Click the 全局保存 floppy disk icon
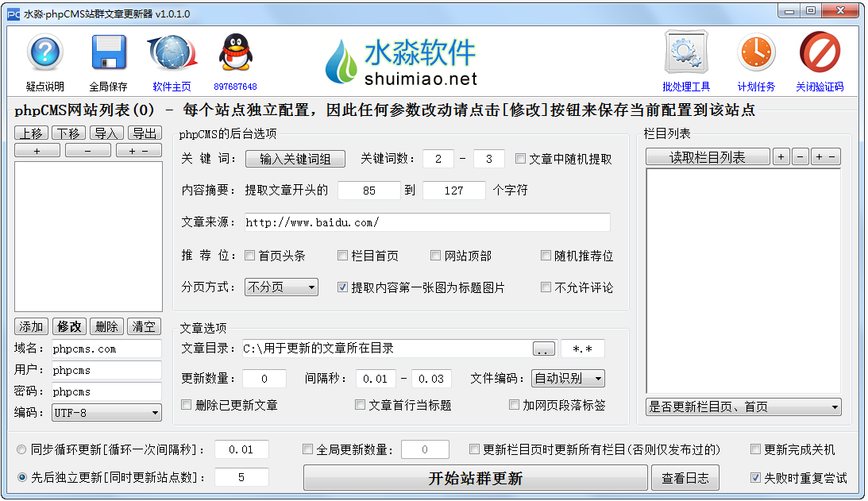Image resolution: width=868 pixels, height=501 pixels. [109, 52]
